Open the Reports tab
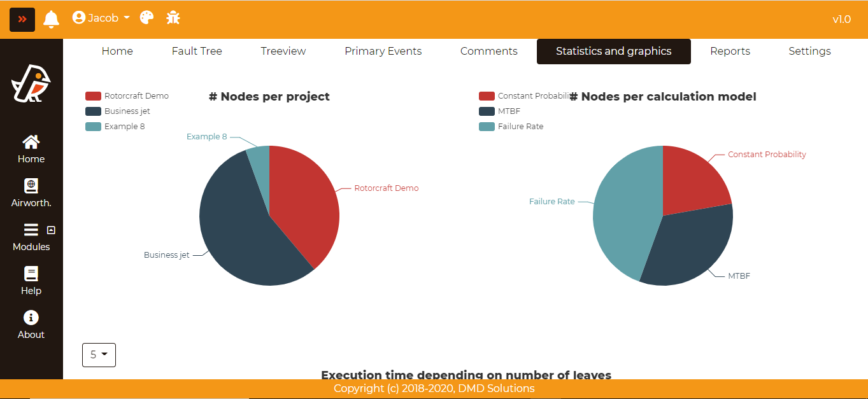 tap(730, 52)
